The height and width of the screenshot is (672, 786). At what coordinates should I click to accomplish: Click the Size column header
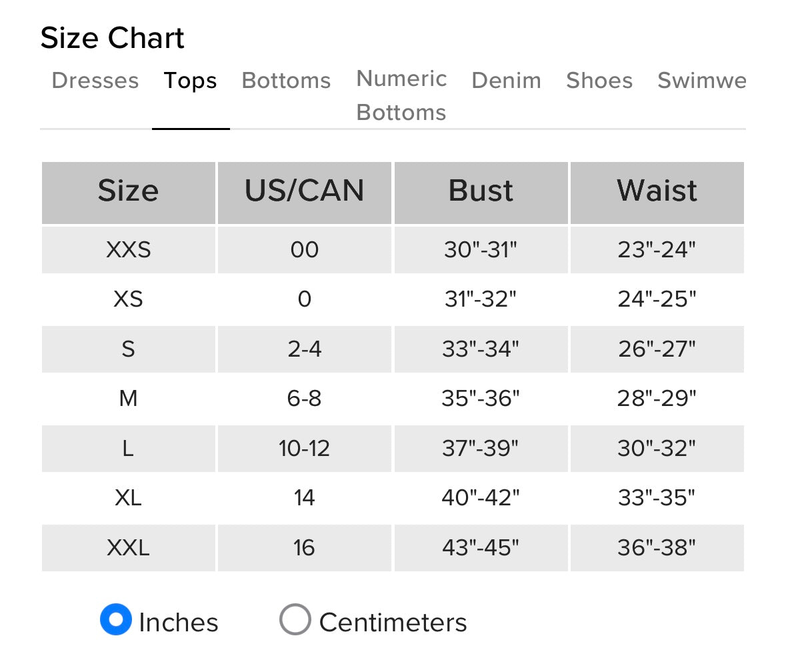[x=128, y=193]
